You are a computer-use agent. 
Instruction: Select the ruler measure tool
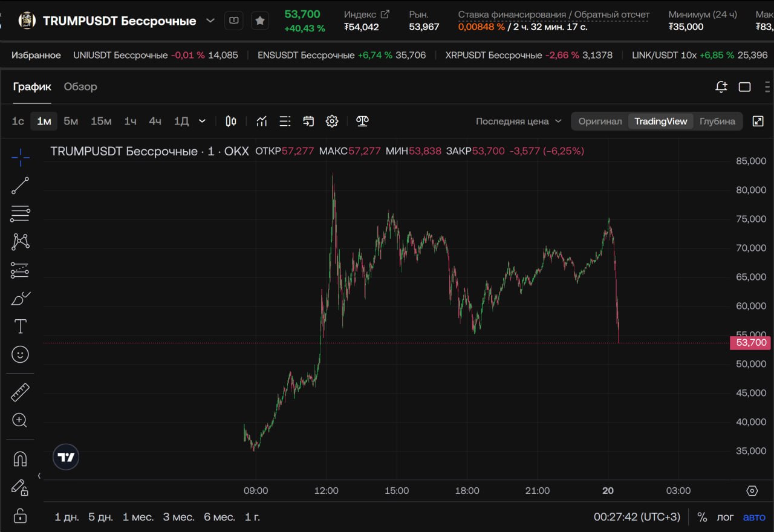pos(20,392)
